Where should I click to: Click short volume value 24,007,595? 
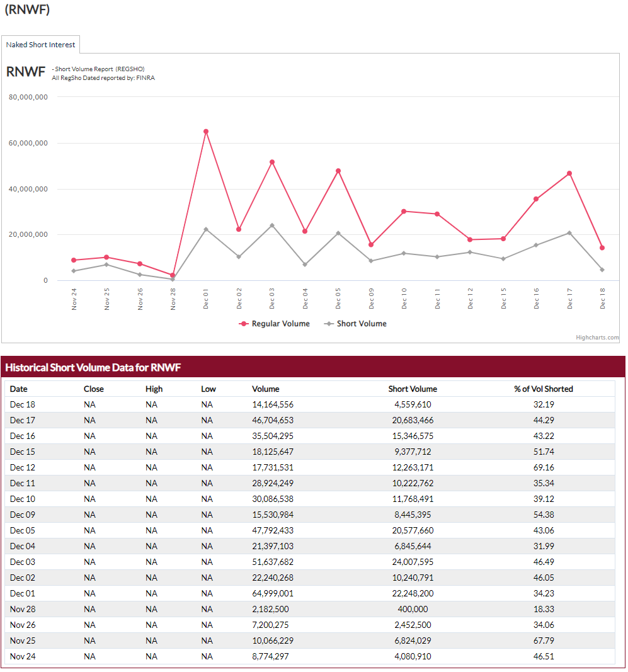click(413, 562)
